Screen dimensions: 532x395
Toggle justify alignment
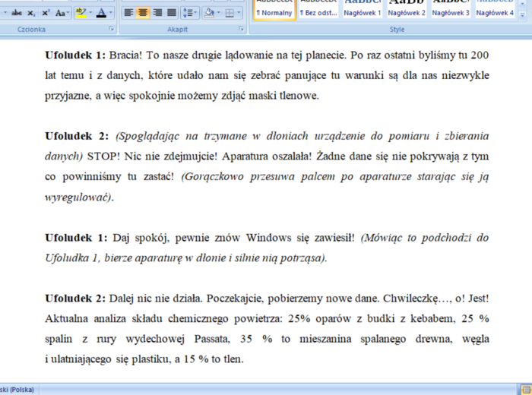click(x=172, y=13)
